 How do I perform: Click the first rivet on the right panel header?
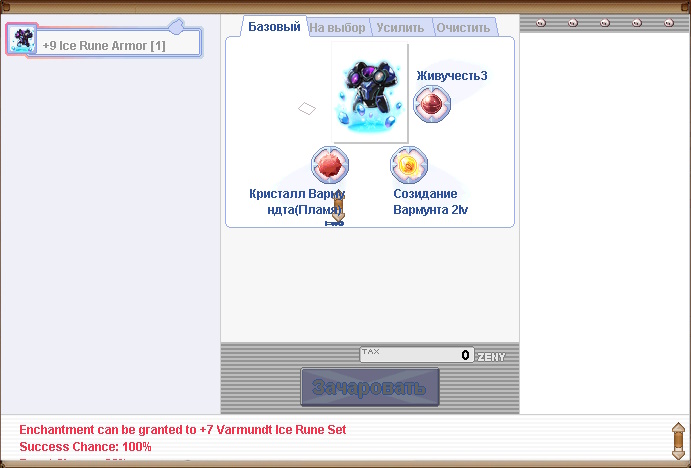point(541,23)
